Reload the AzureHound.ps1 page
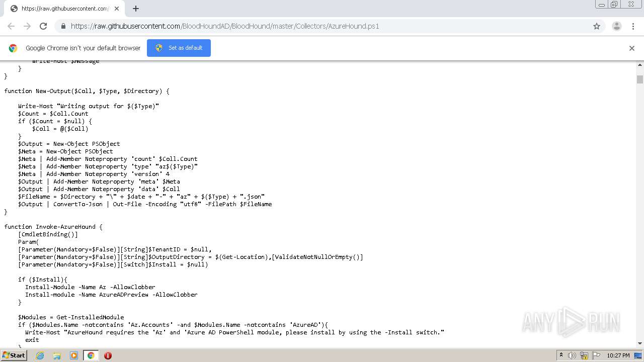 tap(43, 26)
